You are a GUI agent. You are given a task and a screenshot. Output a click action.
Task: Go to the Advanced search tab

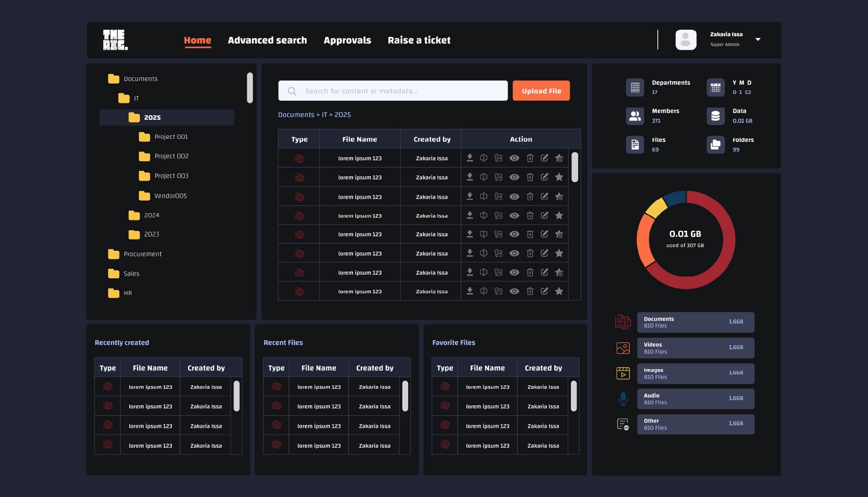coord(267,40)
